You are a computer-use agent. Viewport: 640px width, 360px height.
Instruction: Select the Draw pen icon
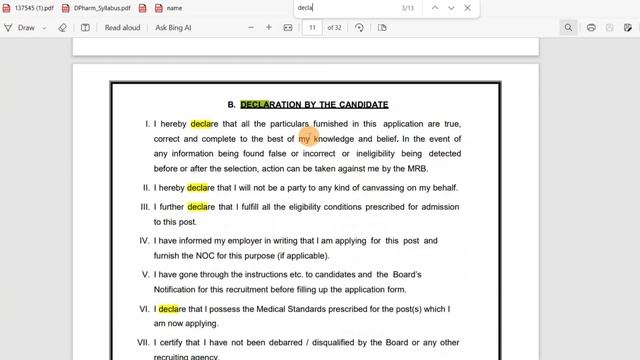pyautogui.click(x=8, y=28)
